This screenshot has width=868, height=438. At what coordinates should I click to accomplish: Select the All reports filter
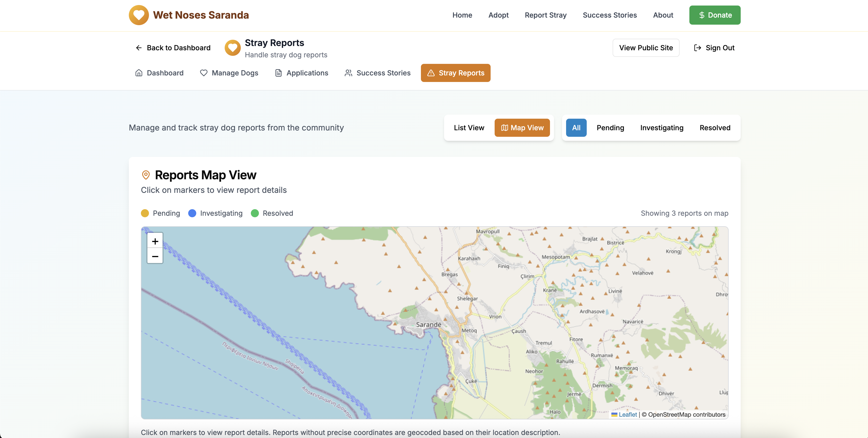click(576, 127)
